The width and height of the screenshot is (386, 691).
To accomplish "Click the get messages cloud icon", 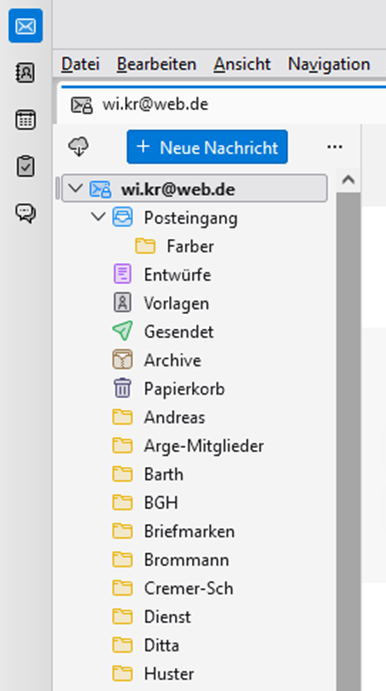I will click(x=78, y=146).
